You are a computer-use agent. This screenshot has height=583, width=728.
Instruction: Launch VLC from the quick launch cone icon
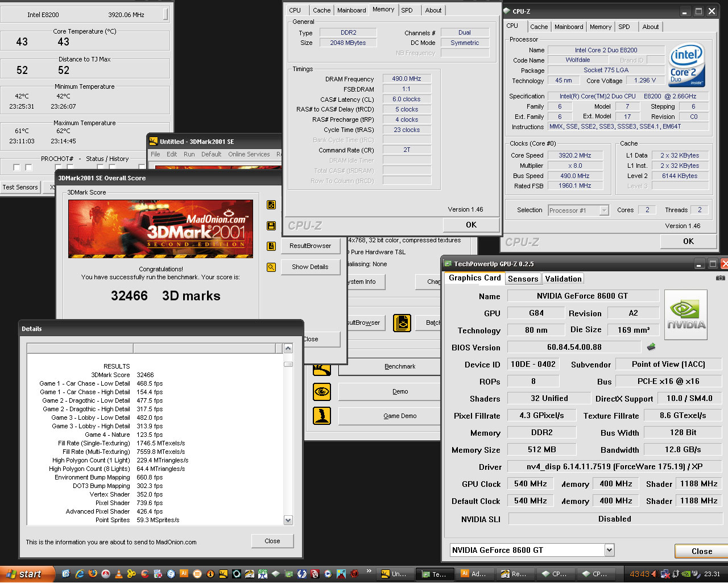[x=118, y=574]
